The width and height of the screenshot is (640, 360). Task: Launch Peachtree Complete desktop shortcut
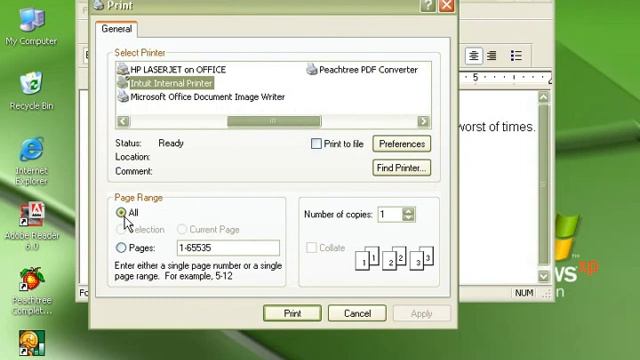[32, 291]
